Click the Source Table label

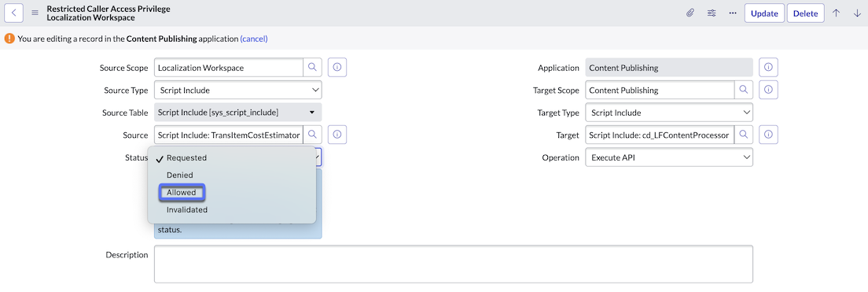click(x=125, y=113)
